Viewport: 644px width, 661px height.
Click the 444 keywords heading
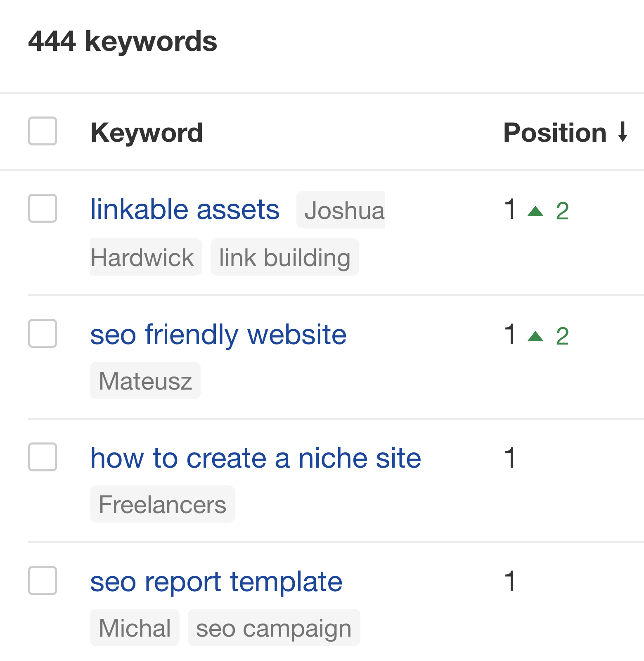coord(122,41)
